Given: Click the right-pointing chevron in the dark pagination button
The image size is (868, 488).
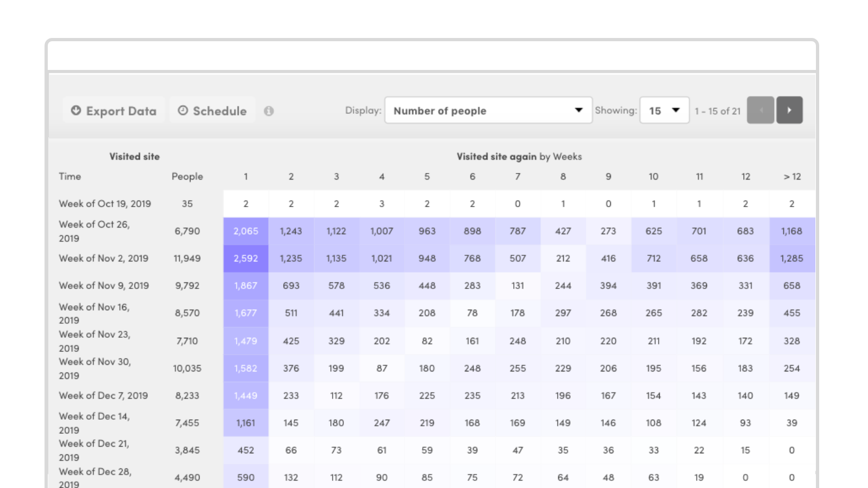Looking at the screenshot, I should pos(789,110).
